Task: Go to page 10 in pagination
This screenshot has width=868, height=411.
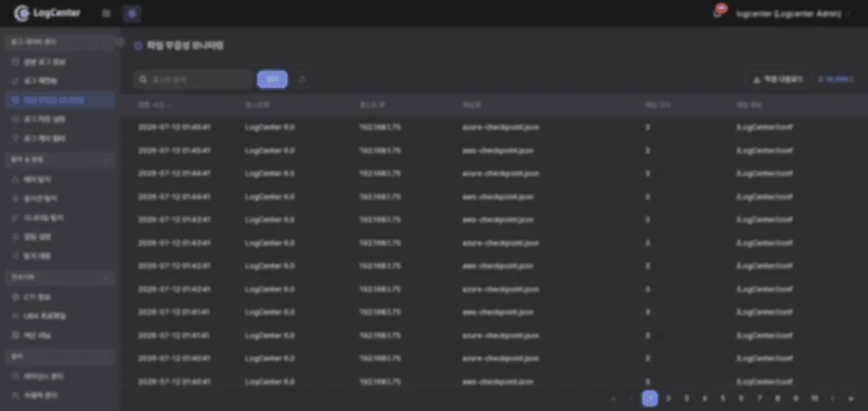Action: [x=814, y=398]
